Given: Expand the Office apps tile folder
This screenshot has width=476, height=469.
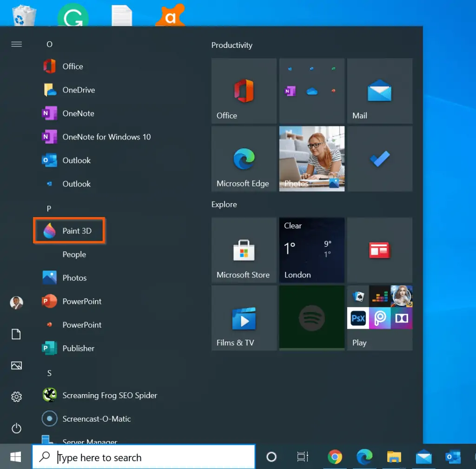Looking at the screenshot, I should (x=311, y=91).
